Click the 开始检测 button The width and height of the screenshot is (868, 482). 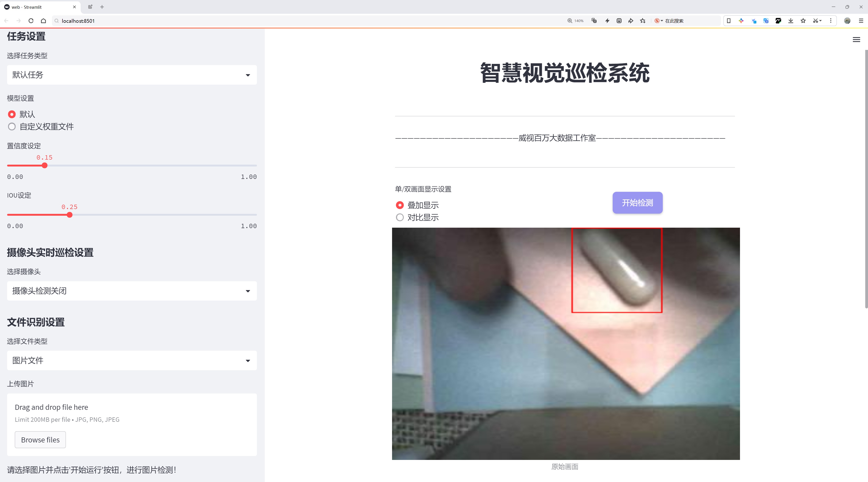637,203
